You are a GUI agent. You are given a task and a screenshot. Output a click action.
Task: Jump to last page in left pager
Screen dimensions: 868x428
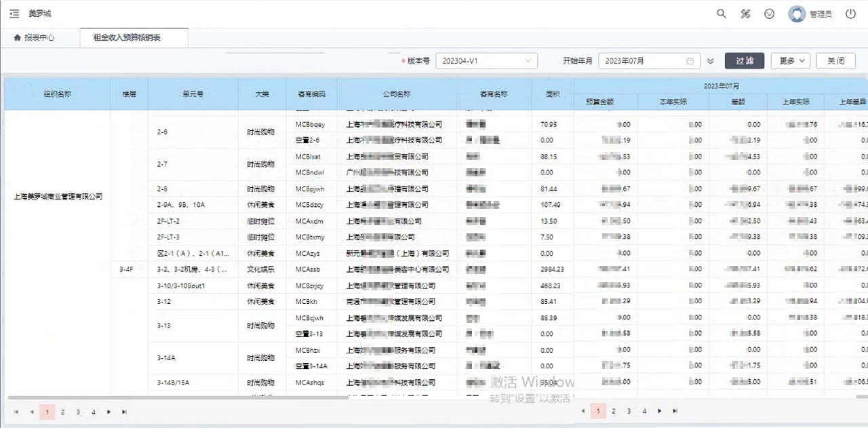click(x=124, y=412)
